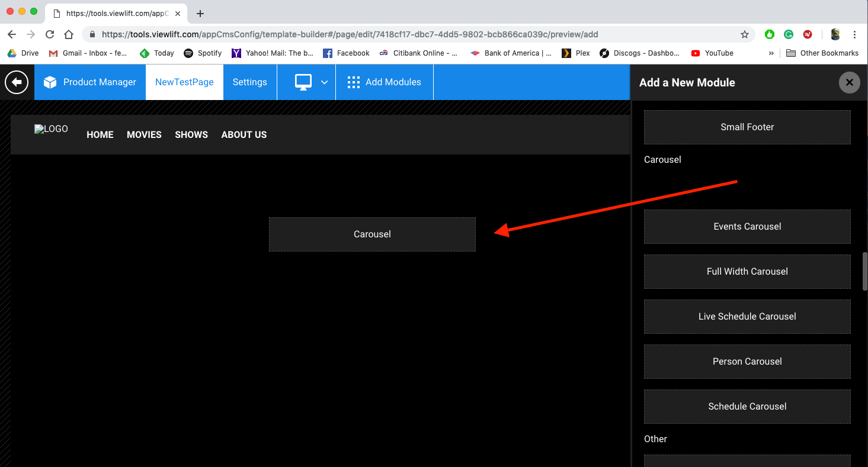
Task: Open the YouTube bookmark
Action: point(712,53)
